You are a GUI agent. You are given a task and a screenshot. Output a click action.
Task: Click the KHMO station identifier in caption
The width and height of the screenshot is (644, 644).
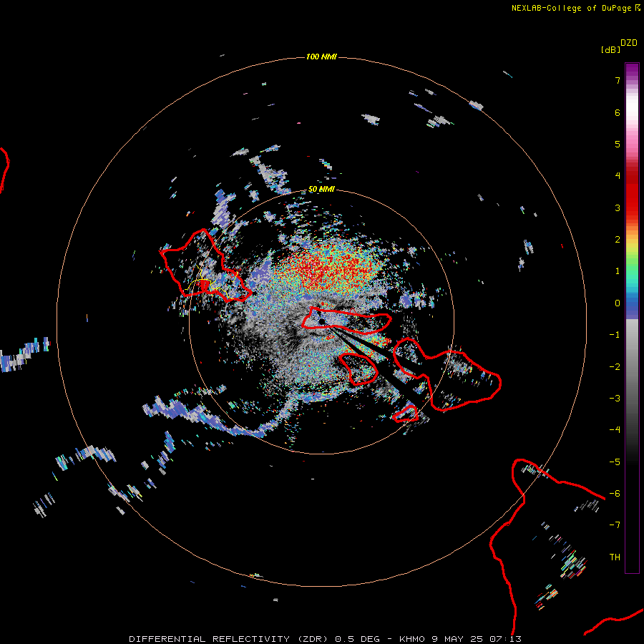tap(412, 639)
